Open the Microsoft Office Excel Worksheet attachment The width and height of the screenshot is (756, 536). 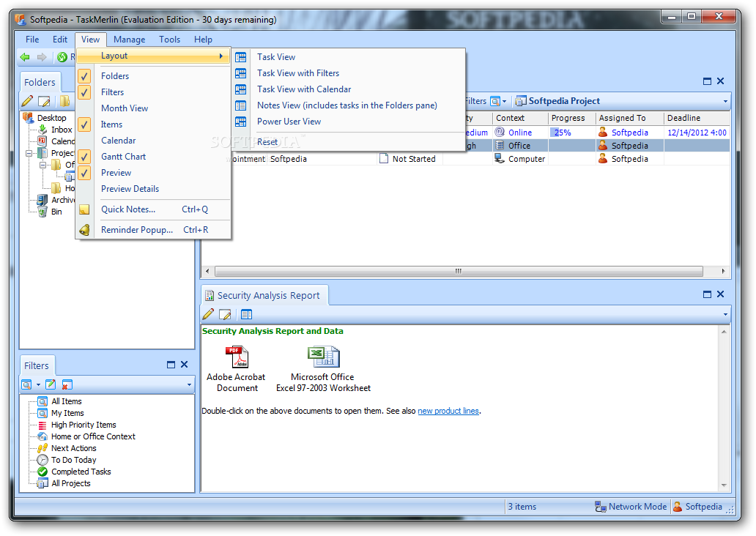coord(324,369)
